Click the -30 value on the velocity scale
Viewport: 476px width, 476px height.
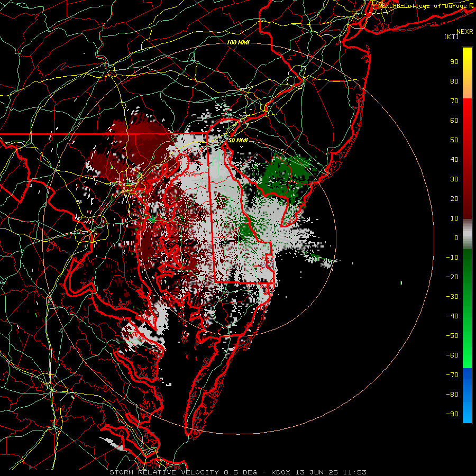(452, 297)
